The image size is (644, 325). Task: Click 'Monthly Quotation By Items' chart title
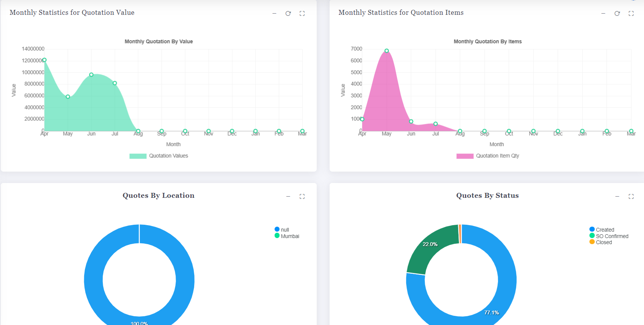click(488, 41)
